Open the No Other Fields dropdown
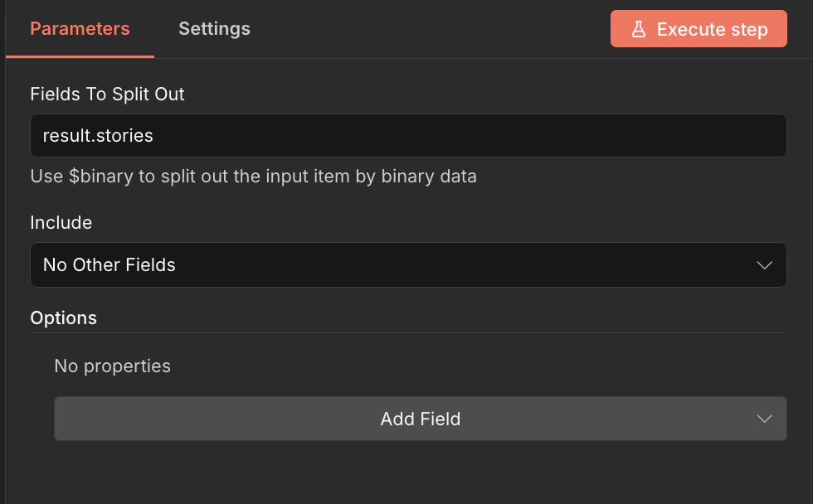813x504 pixels. pos(408,264)
